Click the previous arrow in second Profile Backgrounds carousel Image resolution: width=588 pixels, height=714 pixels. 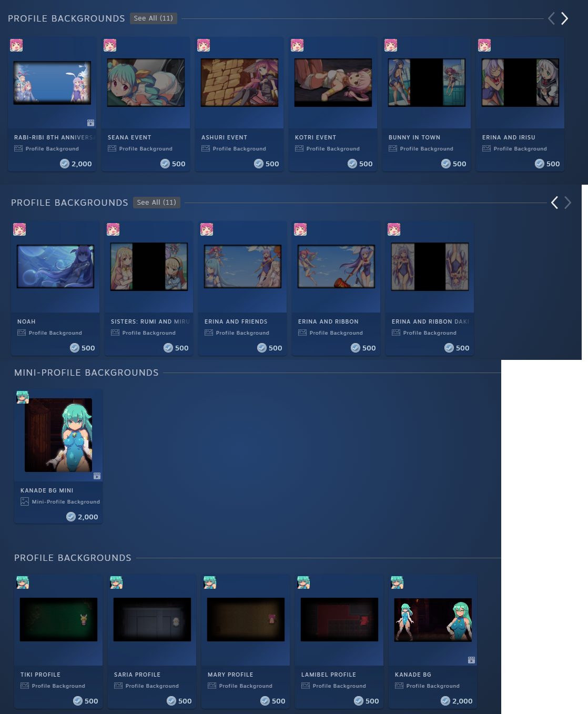tap(554, 203)
